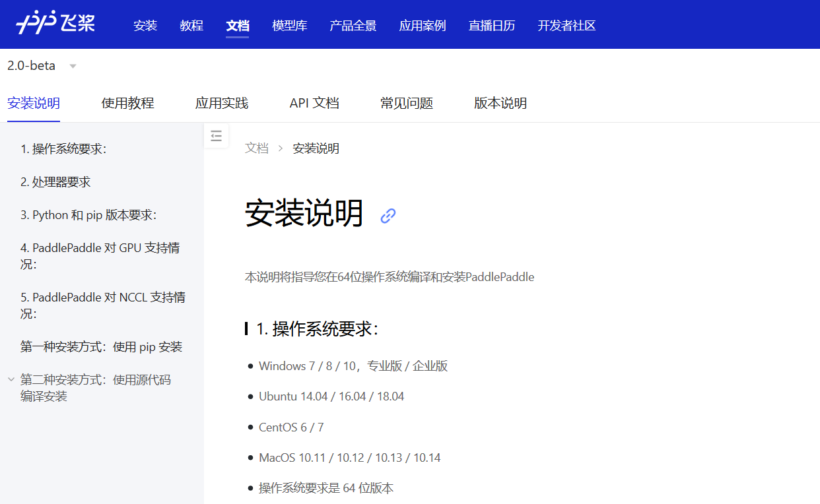Click 安装说明 in the breadcrumb
Viewport: 820px width, 504px height.
tap(316, 148)
